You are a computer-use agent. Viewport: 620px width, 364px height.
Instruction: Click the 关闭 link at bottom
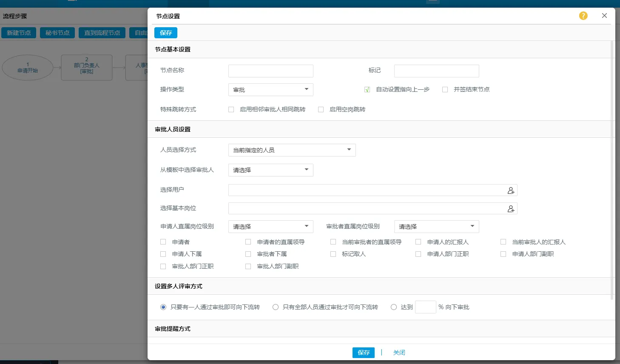pyautogui.click(x=399, y=353)
